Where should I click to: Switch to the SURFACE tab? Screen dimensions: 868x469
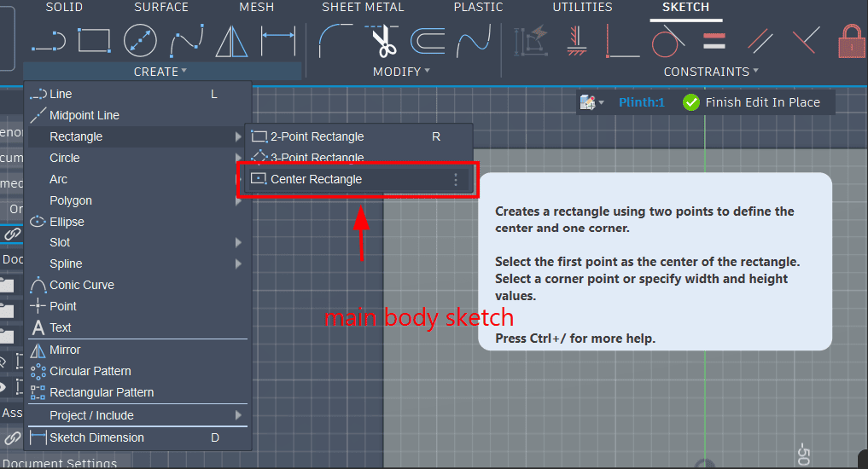[161, 7]
